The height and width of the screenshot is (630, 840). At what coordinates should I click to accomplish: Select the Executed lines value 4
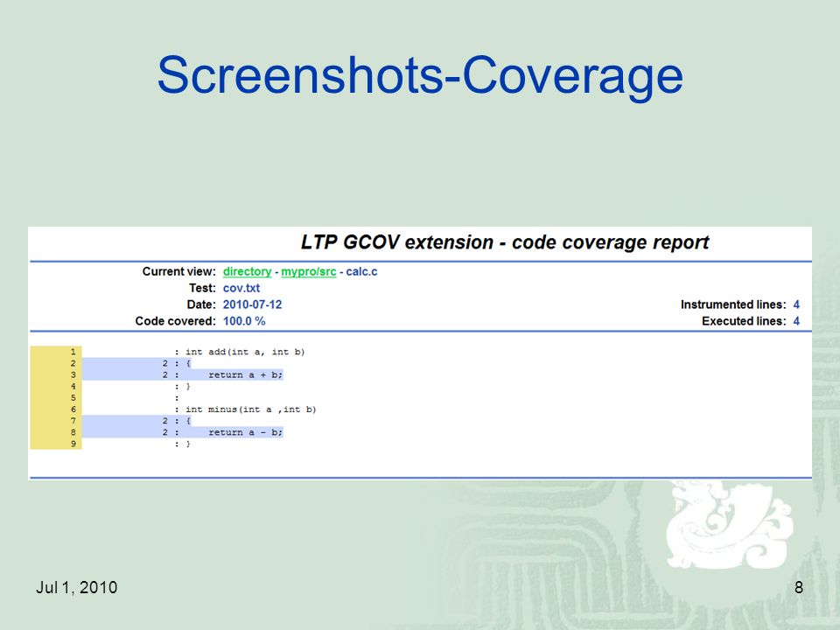[x=796, y=321]
